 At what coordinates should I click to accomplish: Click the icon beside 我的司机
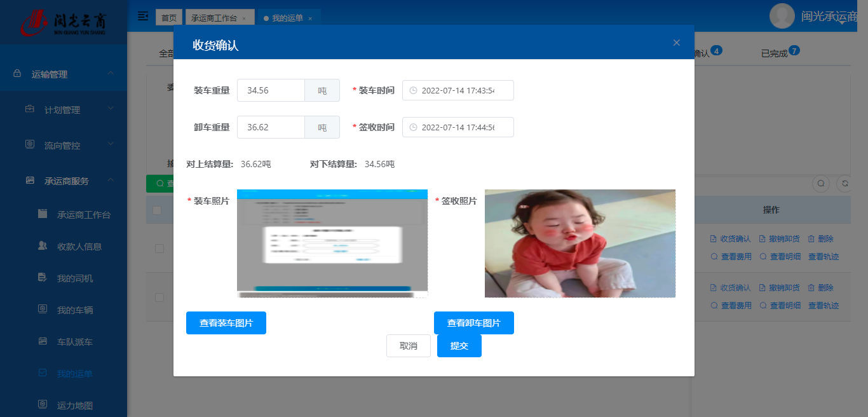point(43,277)
